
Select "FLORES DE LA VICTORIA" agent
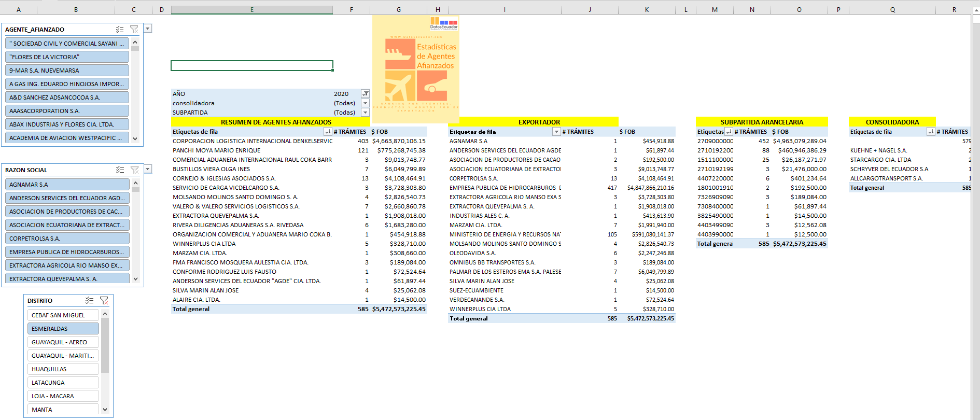pyautogui.click(x=67, y=57)
